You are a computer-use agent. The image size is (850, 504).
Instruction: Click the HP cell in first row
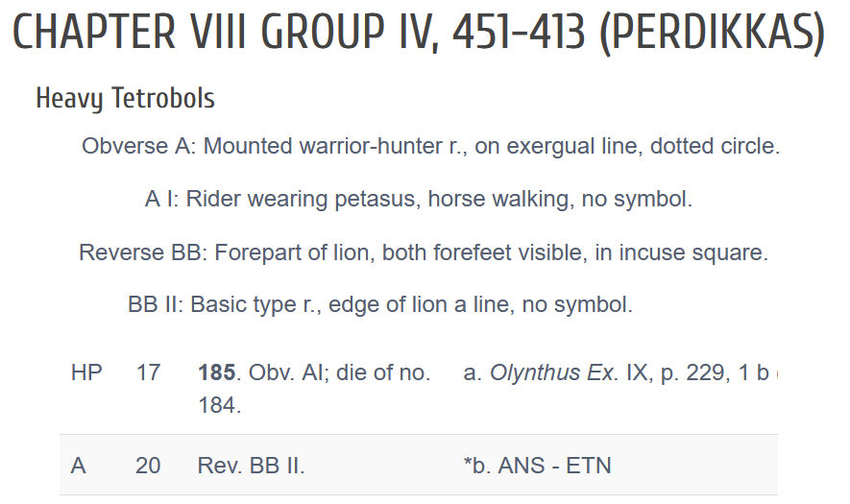coord(86,372)
